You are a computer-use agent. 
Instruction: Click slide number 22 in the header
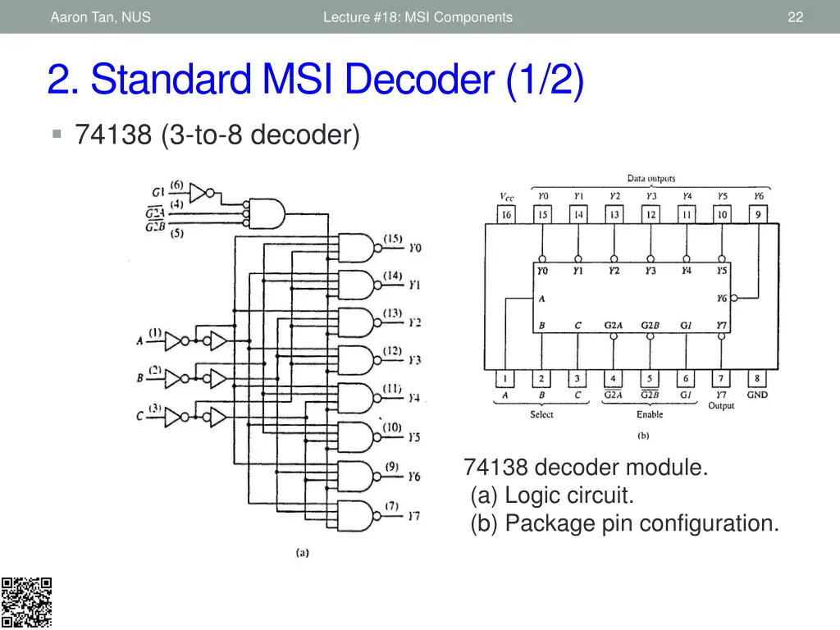[x=795, y=17]
